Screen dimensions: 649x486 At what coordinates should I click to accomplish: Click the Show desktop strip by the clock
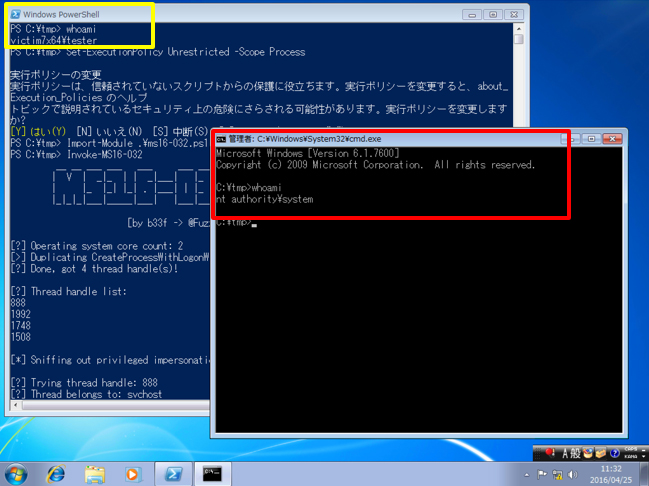coord(645,474)
